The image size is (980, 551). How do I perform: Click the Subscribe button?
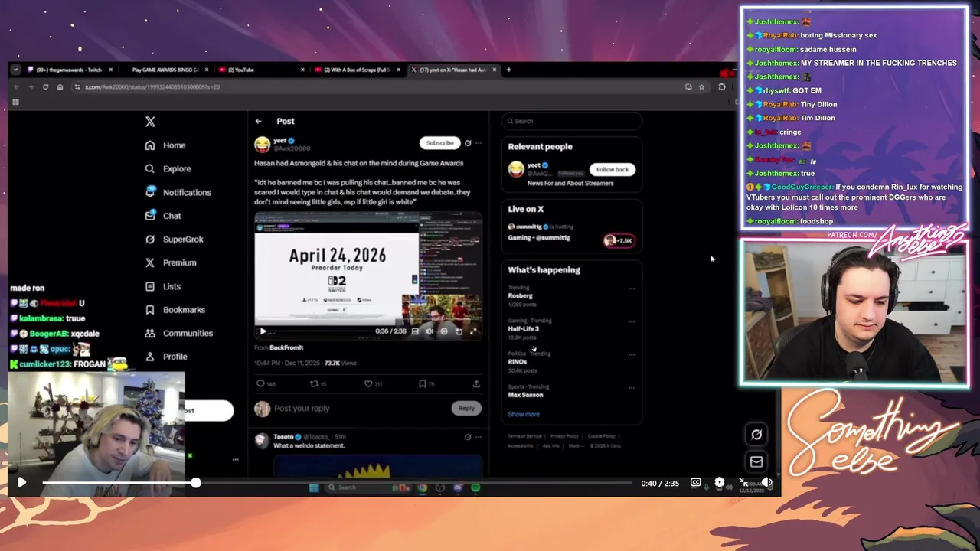click(439, 143)
